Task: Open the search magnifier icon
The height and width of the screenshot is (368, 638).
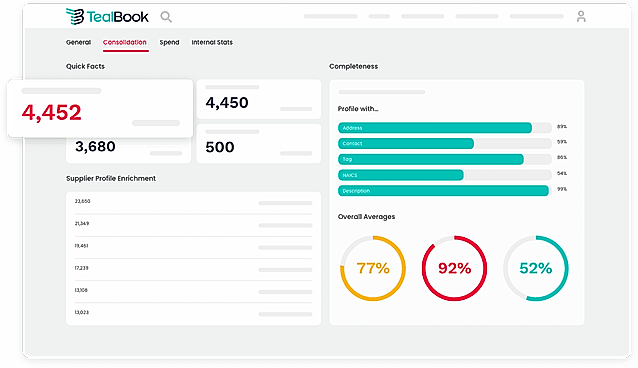Action: pyautogui.click(x=166, y=17)
